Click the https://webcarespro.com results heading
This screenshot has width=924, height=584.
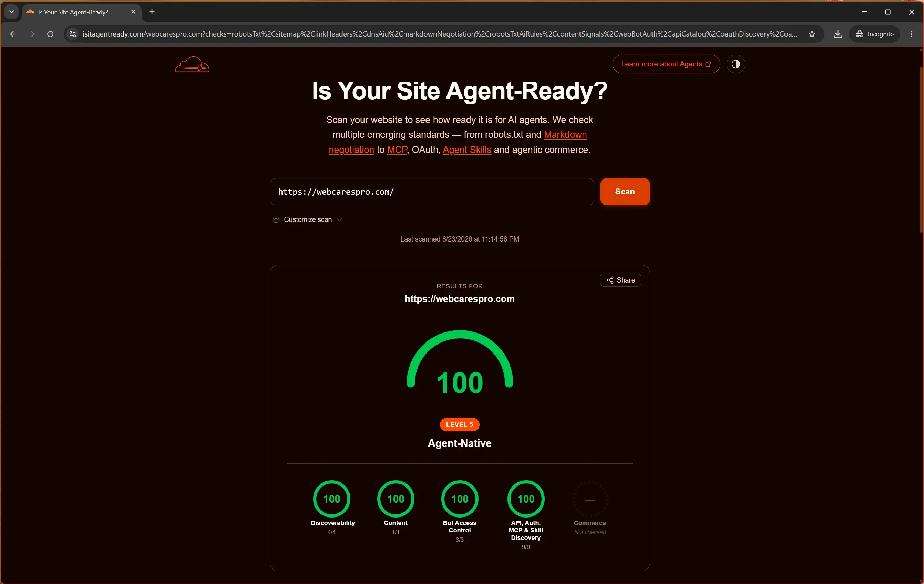[x=459, y=299]
